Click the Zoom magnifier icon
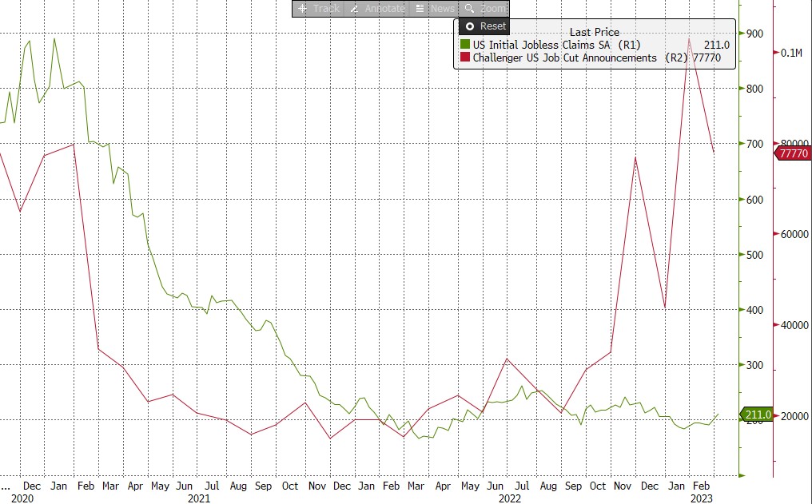Viewport: 812px width, 504px height. tap(470, 8)
